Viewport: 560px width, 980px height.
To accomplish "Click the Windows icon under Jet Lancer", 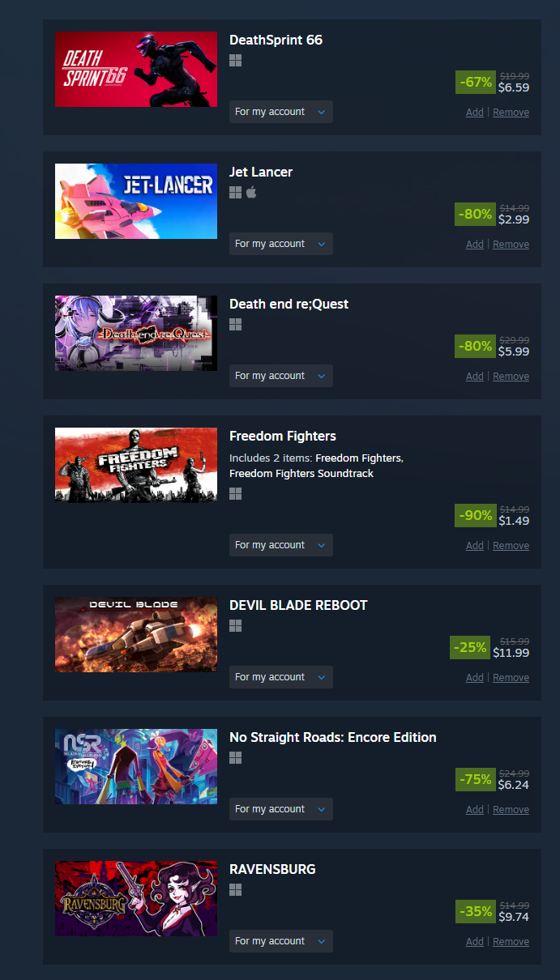I will pyautogui.click(x=236, y=192).
